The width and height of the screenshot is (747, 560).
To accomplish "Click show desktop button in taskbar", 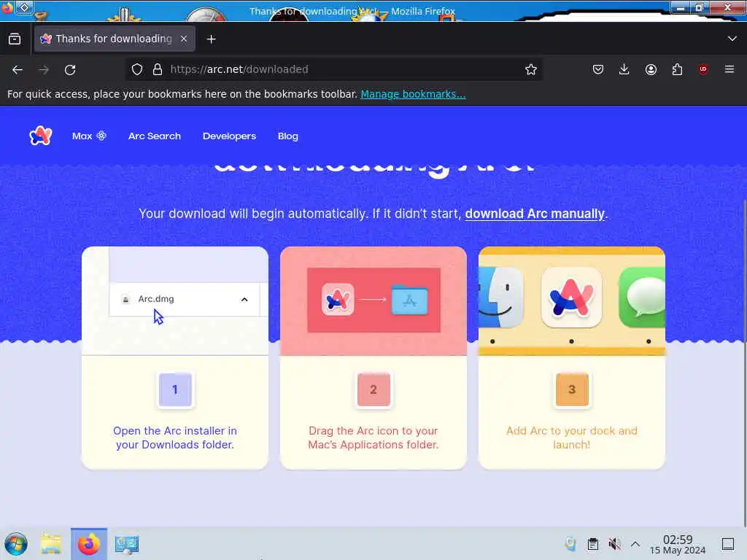I will point(727,544).
